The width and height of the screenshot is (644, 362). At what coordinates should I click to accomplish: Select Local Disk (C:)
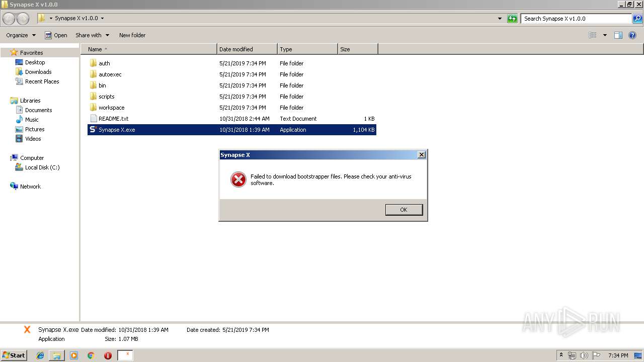click(42, 167)
